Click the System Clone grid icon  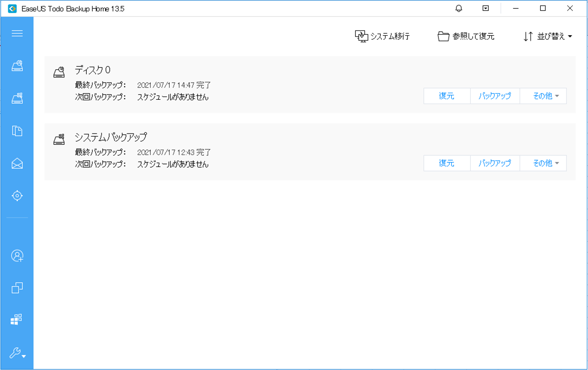pyautogui.click(x=17, y=320)
